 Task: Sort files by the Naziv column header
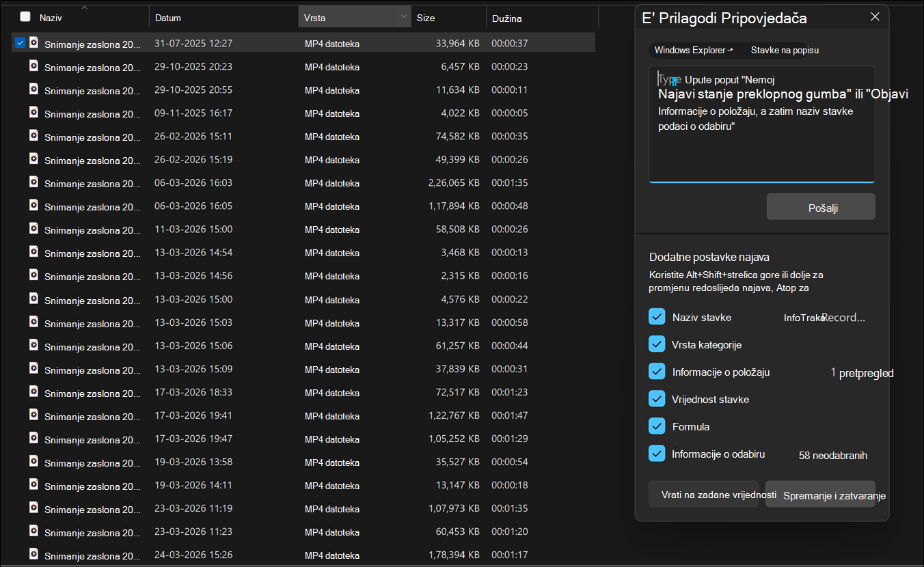point(51,18)
